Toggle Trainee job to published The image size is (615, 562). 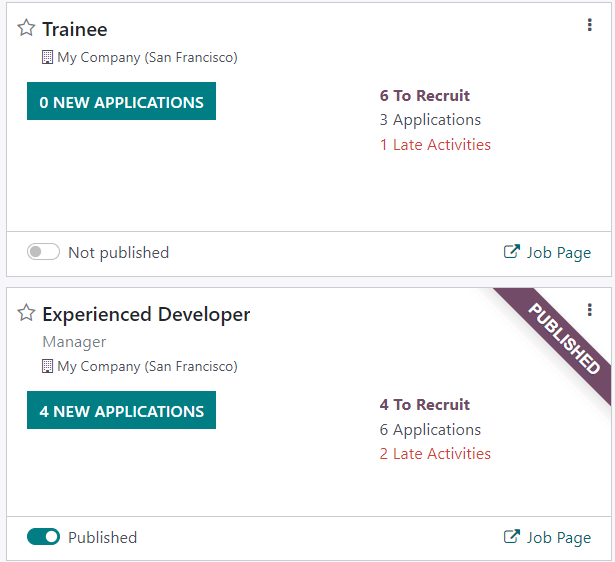click(43, 252)
